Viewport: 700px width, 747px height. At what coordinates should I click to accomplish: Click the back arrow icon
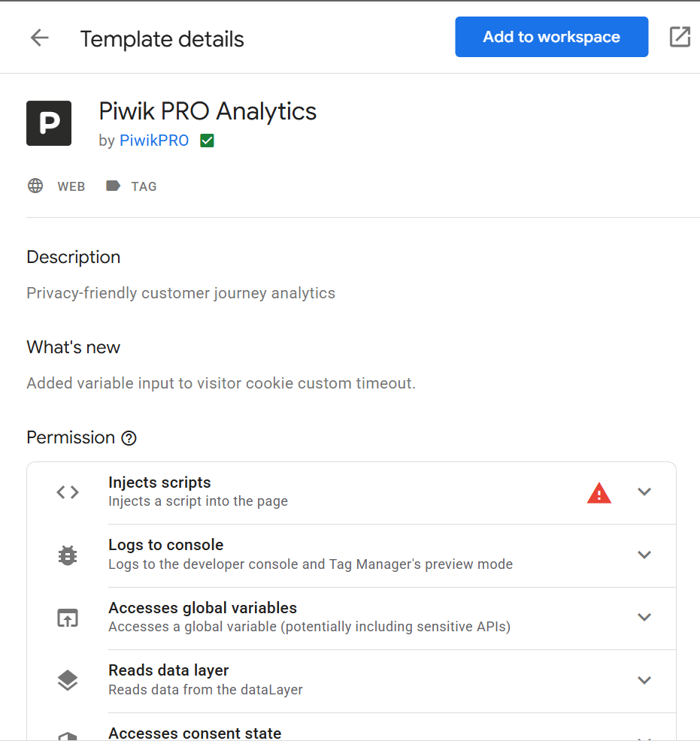pyautogui.click(x=40, y=38)
